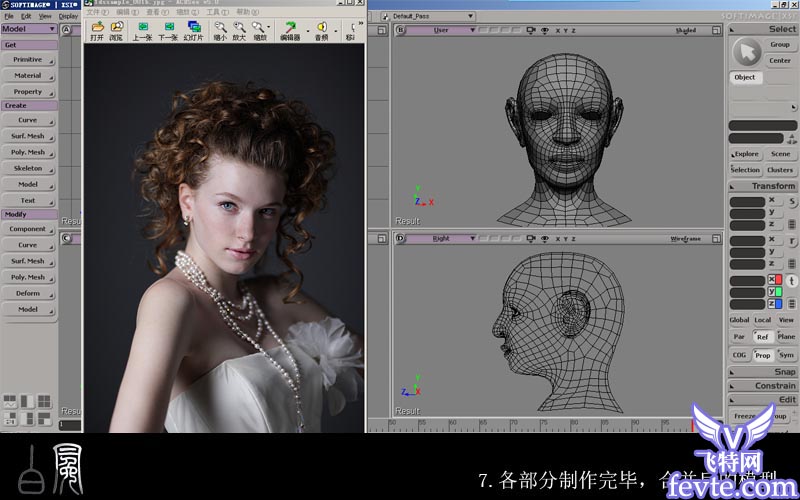
Task: Click the Deform button under Modify
Action: (x=29, y=293)
